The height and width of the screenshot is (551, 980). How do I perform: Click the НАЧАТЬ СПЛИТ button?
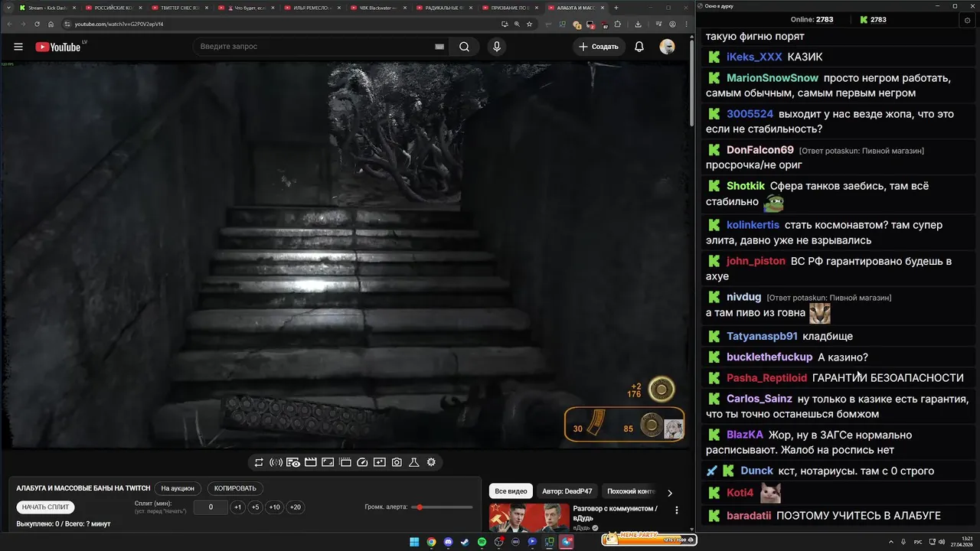[45, 507]
